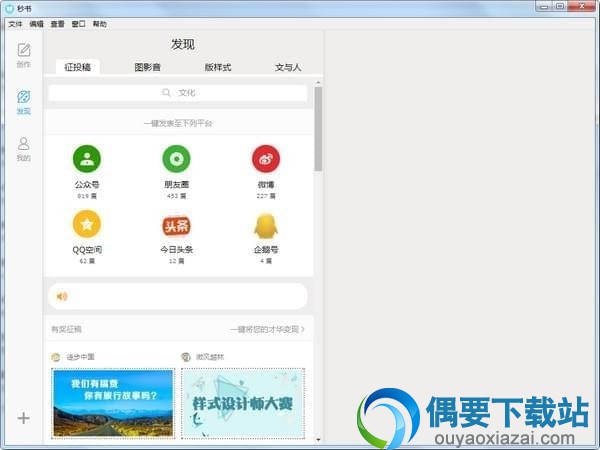Click the 微博 red platform icon
The height and width of the screenshot is (450, 600).
pyautogui.click(x=266, y=159)
